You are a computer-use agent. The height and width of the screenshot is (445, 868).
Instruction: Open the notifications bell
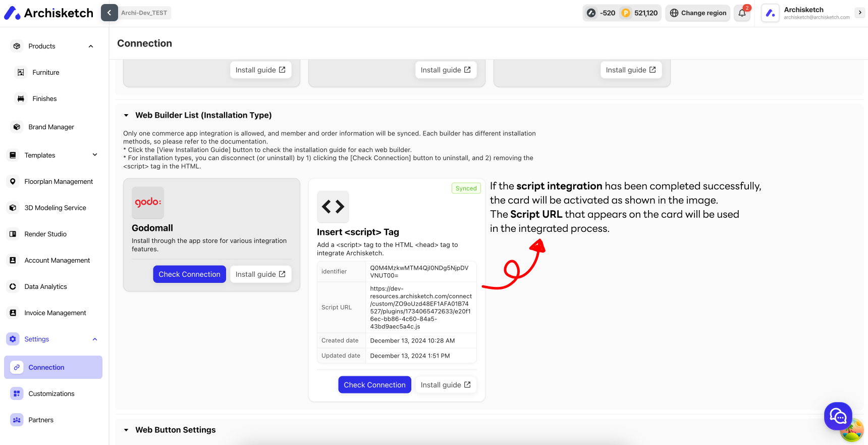pyautogui.click(x=742, y=13)
